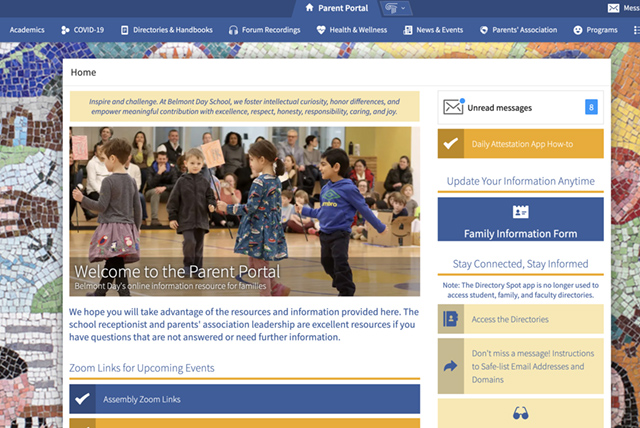Click the Family Information Form card icon

520,211
